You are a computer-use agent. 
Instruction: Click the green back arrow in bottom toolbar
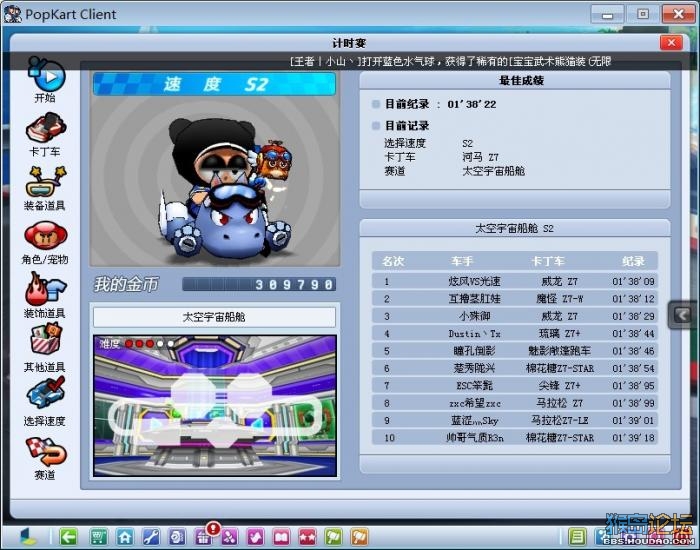pyautogui.click(x=68, y=536)
